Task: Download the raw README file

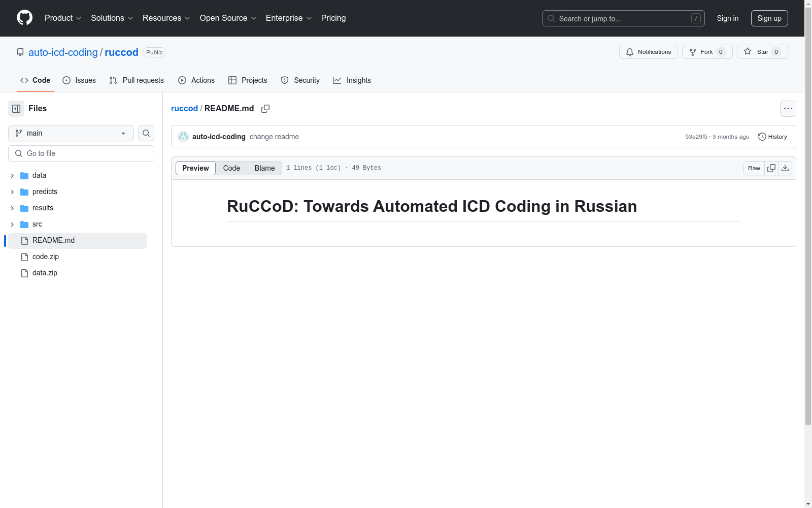Action: pos(785,168)
